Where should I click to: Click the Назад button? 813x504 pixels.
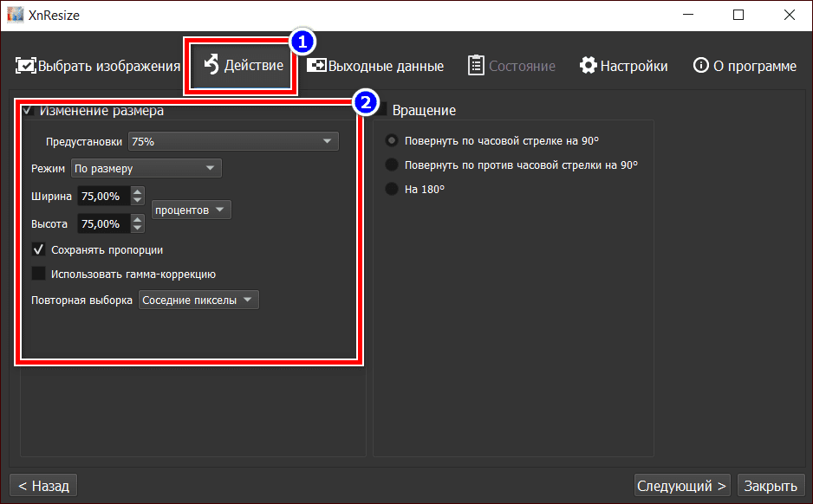[42, 485]
